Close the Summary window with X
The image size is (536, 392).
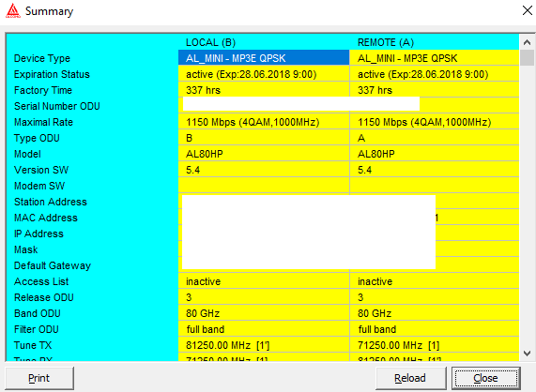point(528,10)
